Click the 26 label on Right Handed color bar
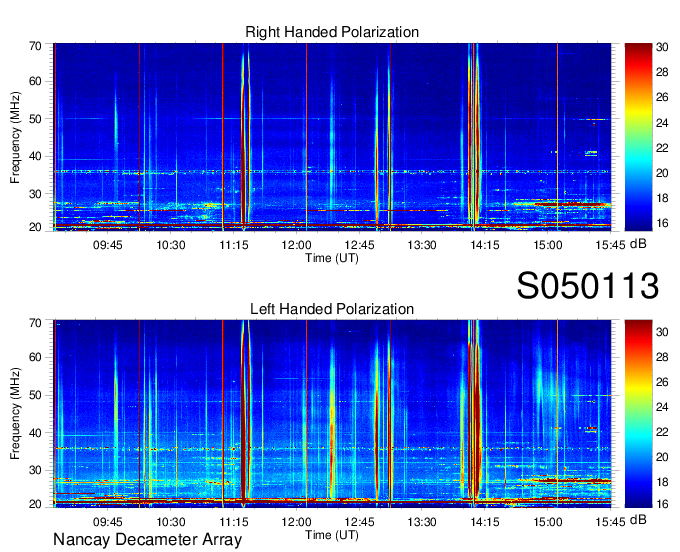680x552 pixels. click(662, 97)
